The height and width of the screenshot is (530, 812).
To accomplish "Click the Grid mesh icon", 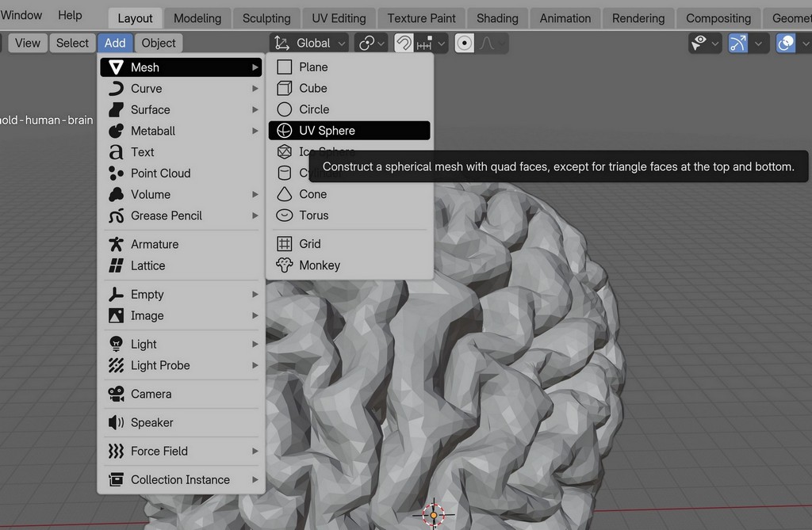I will point(285,244).
